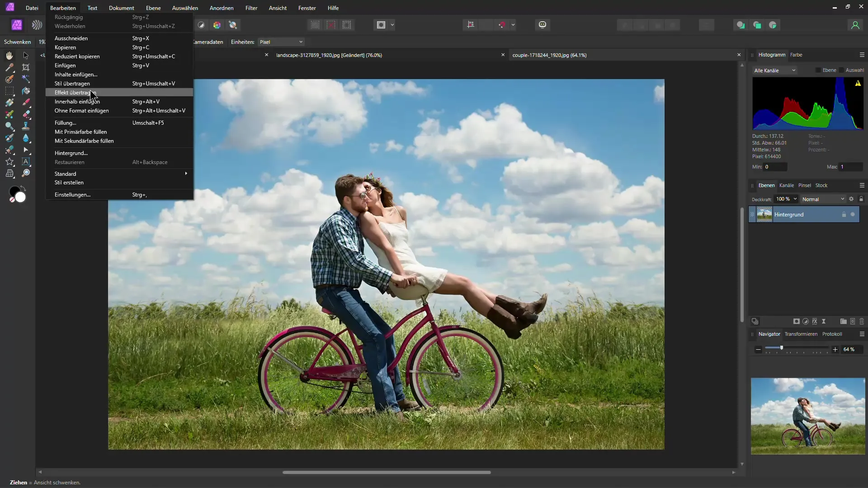Select the Move (arrow) tool
Viewport: 868px width, 488px height.
(26, 55)
